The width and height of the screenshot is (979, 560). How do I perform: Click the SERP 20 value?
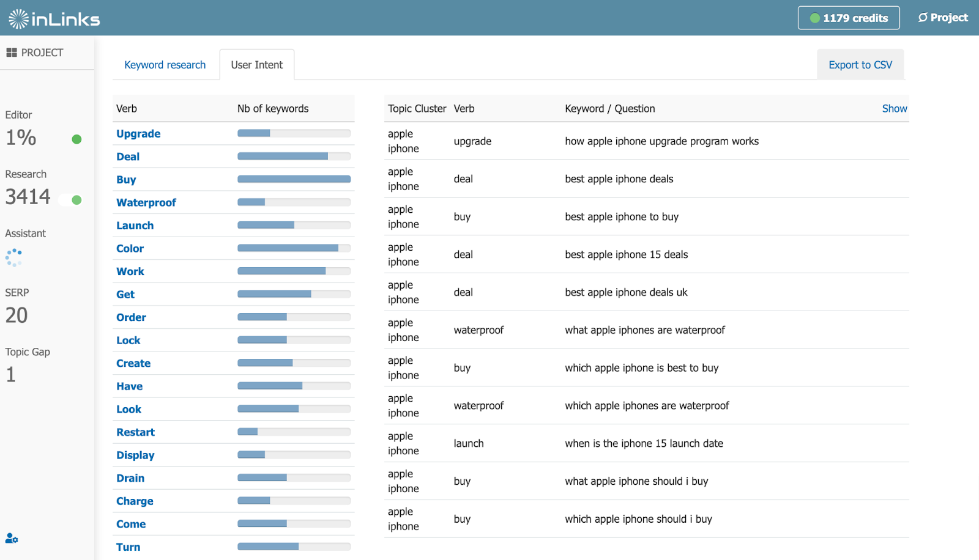click(17, 315)
